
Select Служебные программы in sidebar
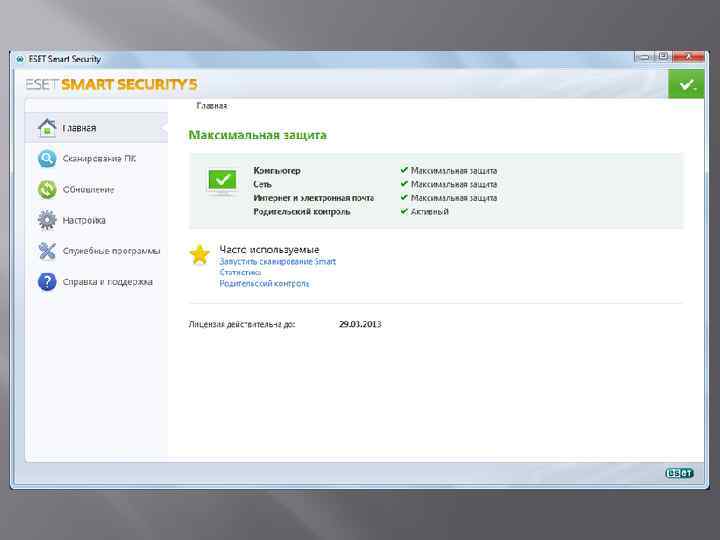(x=96, y=251)
